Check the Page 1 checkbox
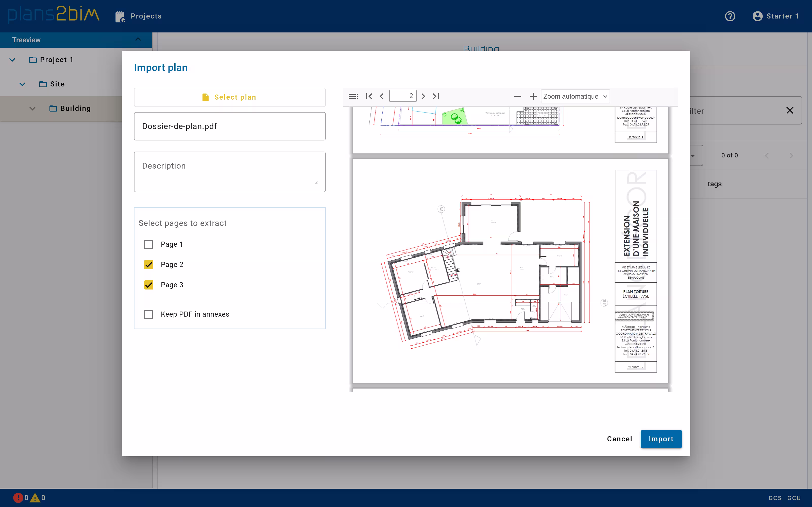 [x=149, y=244]
